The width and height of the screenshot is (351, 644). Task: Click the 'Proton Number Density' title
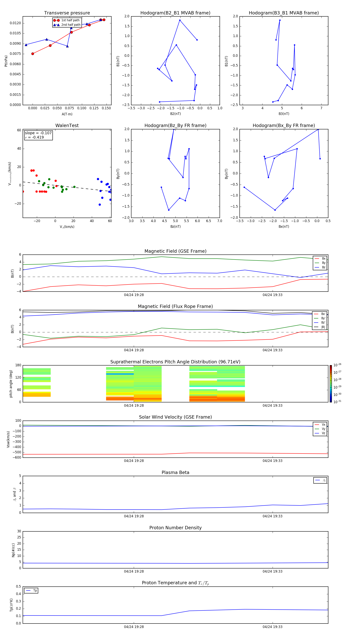click(175, 528)
